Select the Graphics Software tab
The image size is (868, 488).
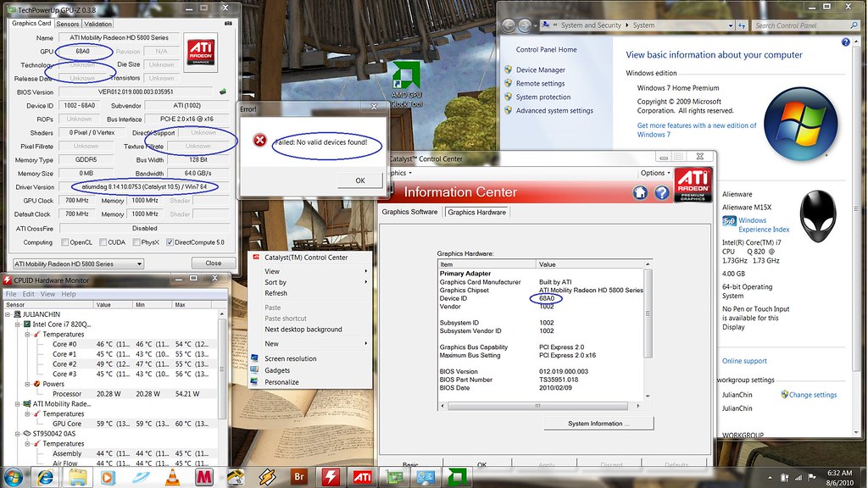409,212
